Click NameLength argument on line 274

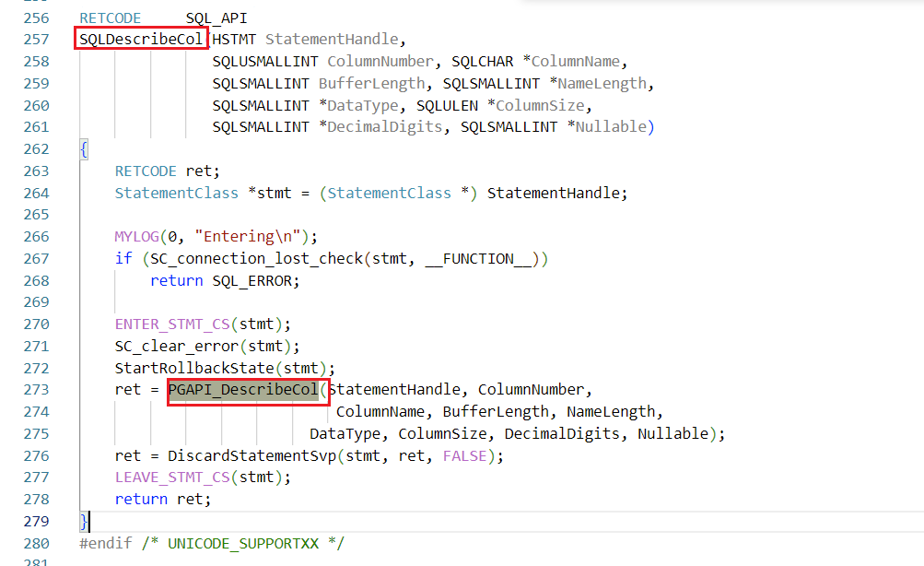pos(611,411)
